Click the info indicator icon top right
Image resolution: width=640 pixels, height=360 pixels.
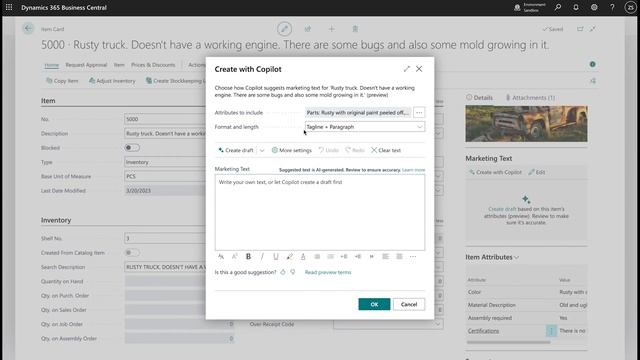[593, 64]
